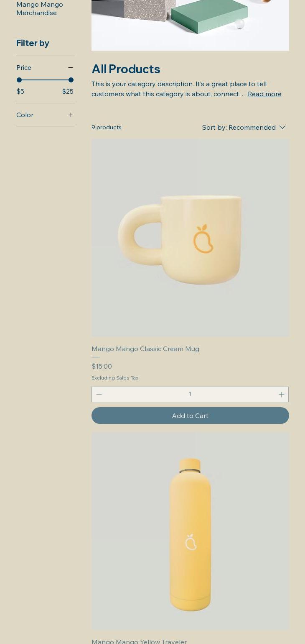305x644 pixels.
Task: Open the cream mug product image
Action: click(x=190, y=238)
